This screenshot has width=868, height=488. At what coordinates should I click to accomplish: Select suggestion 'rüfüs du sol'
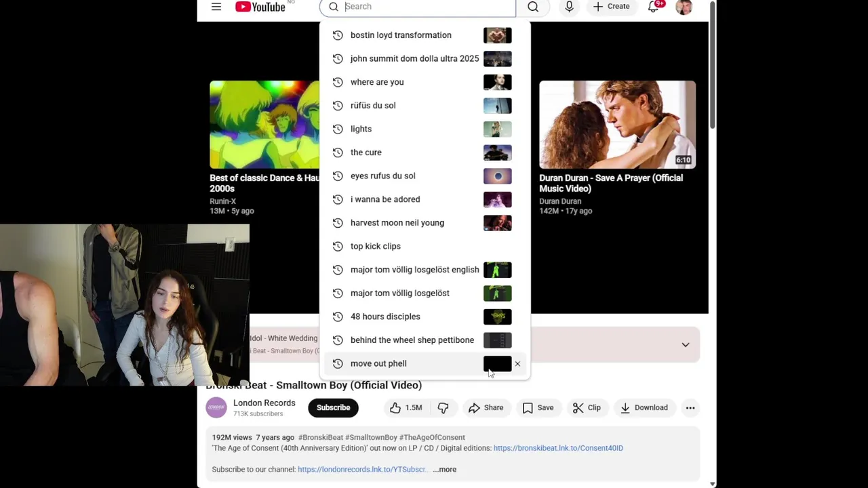(426, 106)
